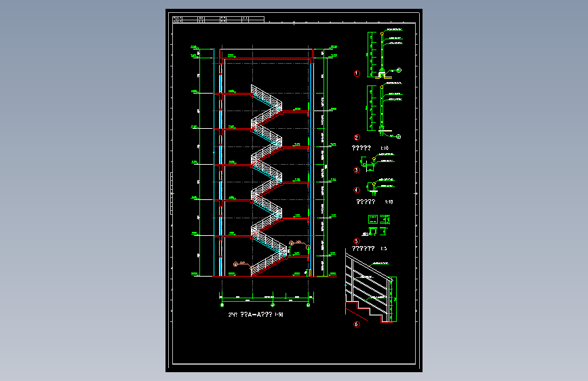
Task: Click the red circled detail number 3
Action: [x=357, y=170]
